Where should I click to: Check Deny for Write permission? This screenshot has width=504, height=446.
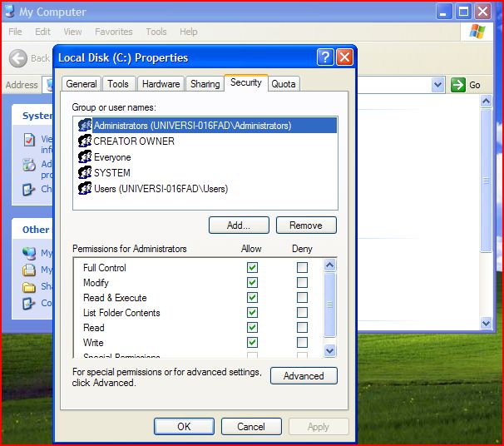302,343
